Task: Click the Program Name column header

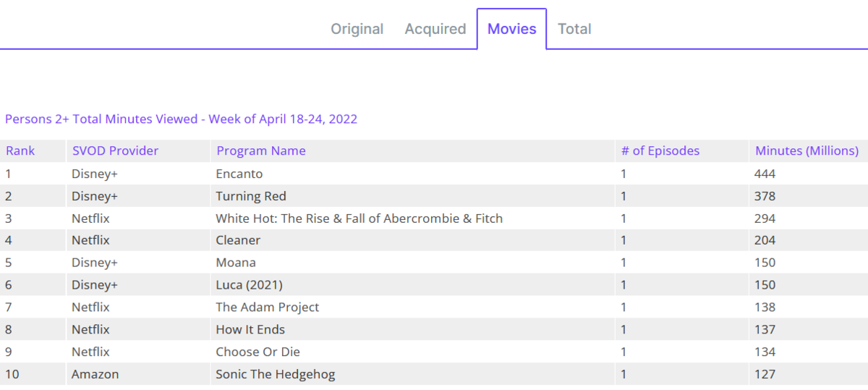Action: click(x=260, y=151)
